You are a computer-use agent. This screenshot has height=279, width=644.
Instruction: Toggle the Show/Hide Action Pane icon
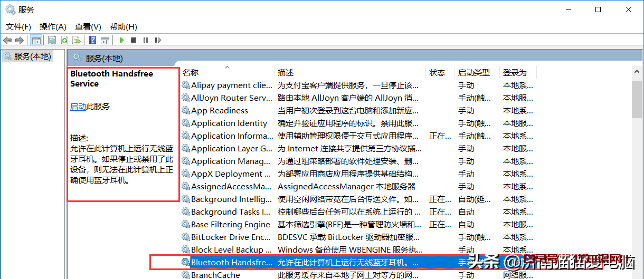coord(105,40)
